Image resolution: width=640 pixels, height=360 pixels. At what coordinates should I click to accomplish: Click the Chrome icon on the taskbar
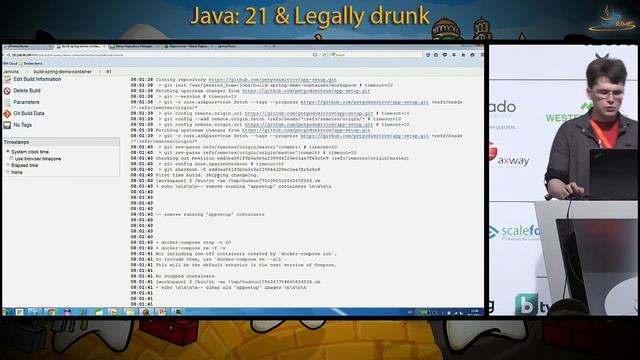(x=51, y=312)
